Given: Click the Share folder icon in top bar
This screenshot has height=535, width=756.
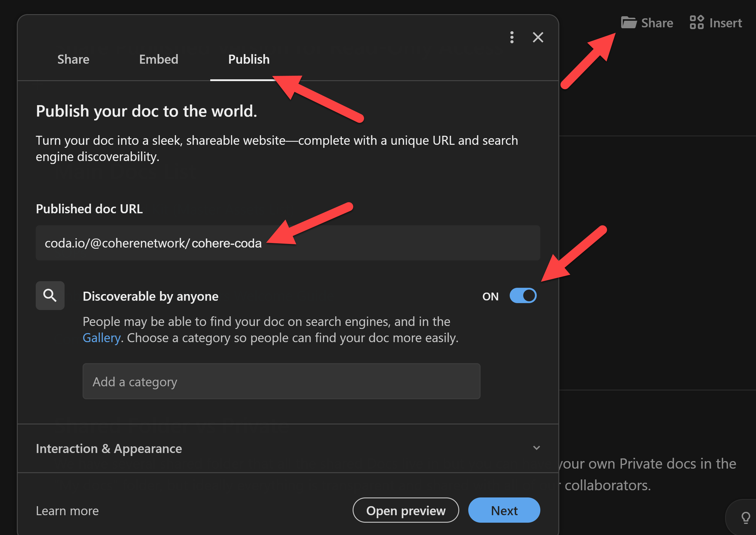Looking at the screenshot, I should 629,23.
